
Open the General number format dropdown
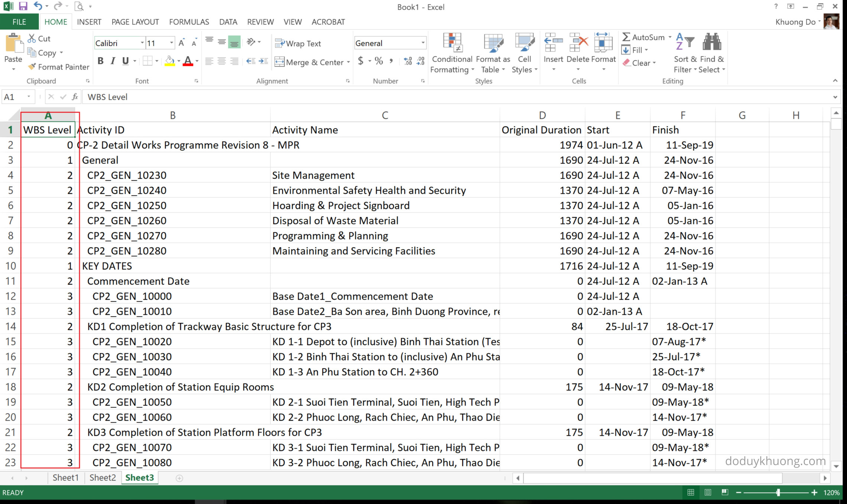pos(423,43)
